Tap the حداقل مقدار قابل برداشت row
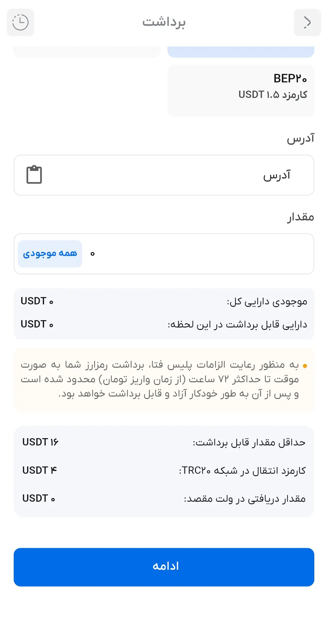The height and width of the screenshot is (644, 328). coord(164,442)
